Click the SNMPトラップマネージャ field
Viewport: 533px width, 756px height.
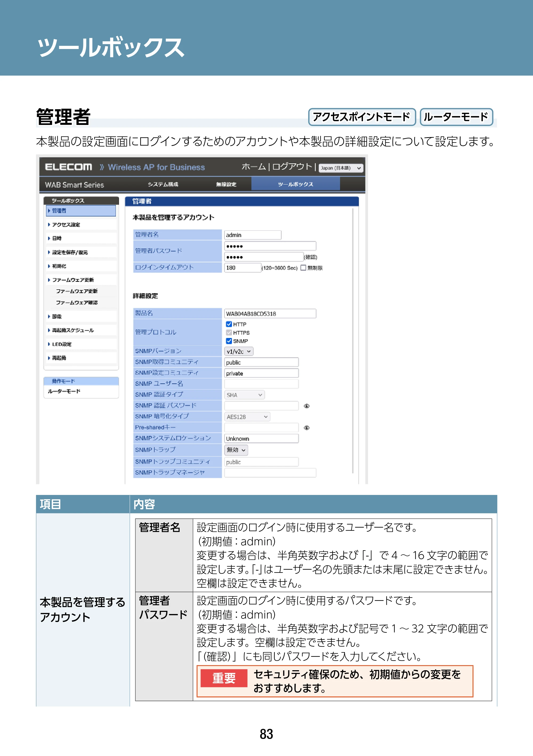270,473
